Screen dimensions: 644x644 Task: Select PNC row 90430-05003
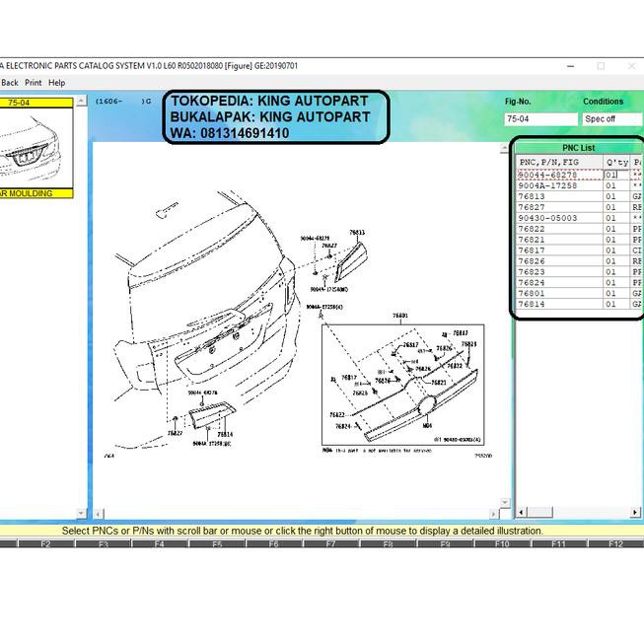pos(559,218)
